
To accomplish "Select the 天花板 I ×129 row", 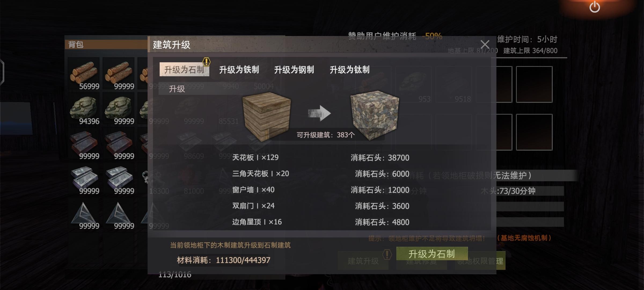I will tap(321, 157).
